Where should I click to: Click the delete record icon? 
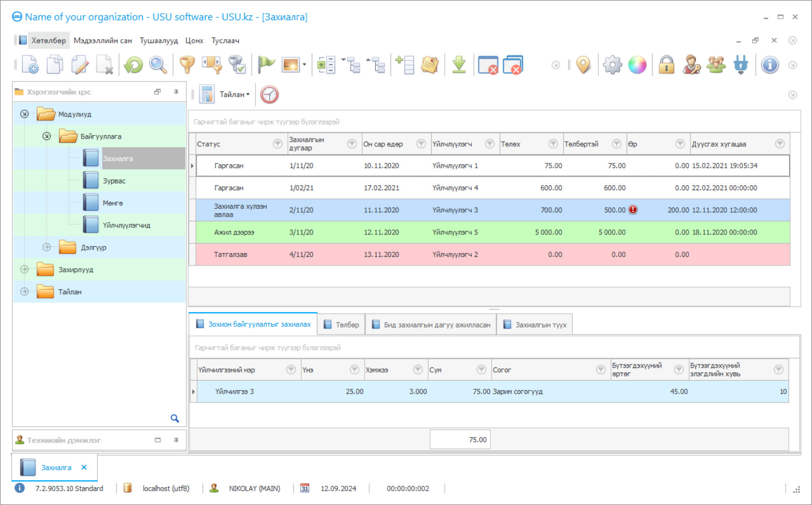click(x=105, y=65)
